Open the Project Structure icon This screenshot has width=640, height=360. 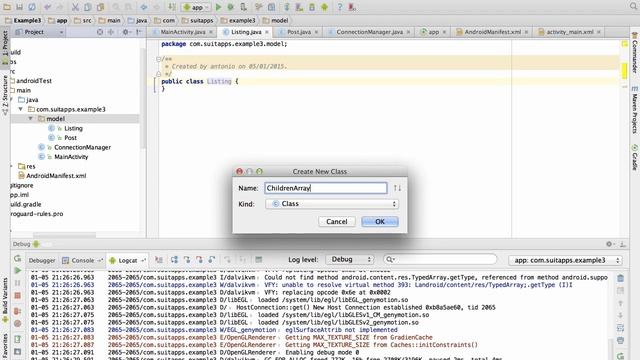pos(271,7)
